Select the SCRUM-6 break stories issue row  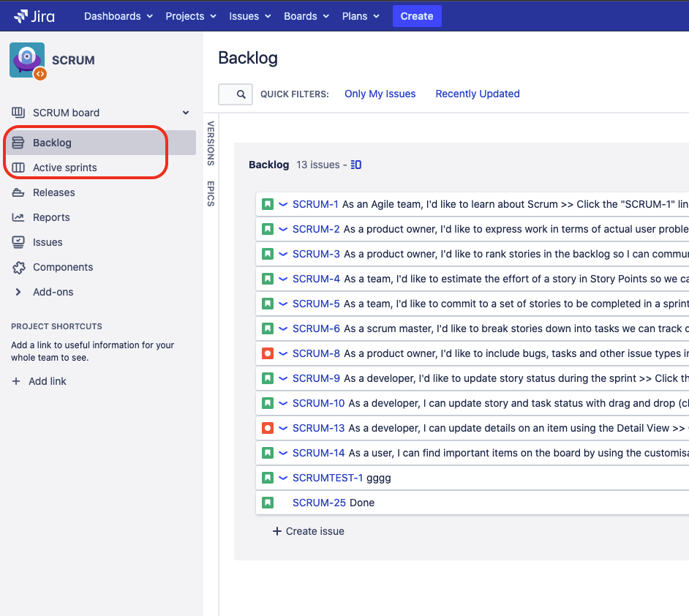pos(472,328)
